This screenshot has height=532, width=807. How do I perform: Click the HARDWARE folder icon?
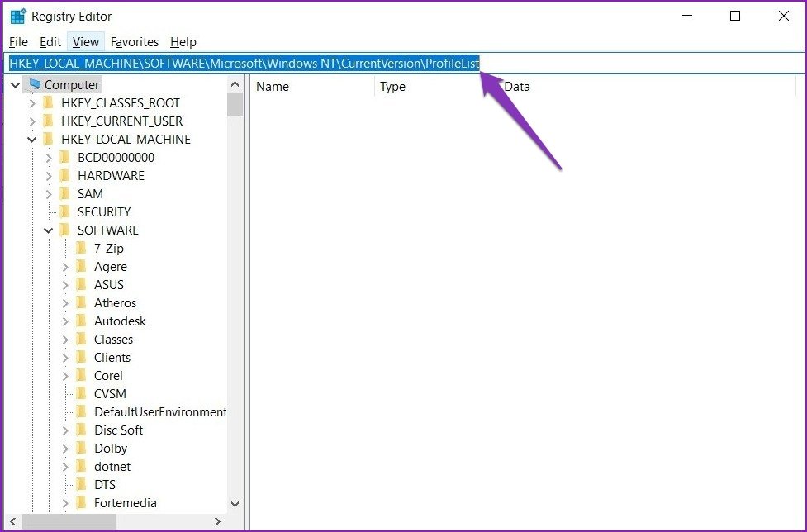(65, 175)
